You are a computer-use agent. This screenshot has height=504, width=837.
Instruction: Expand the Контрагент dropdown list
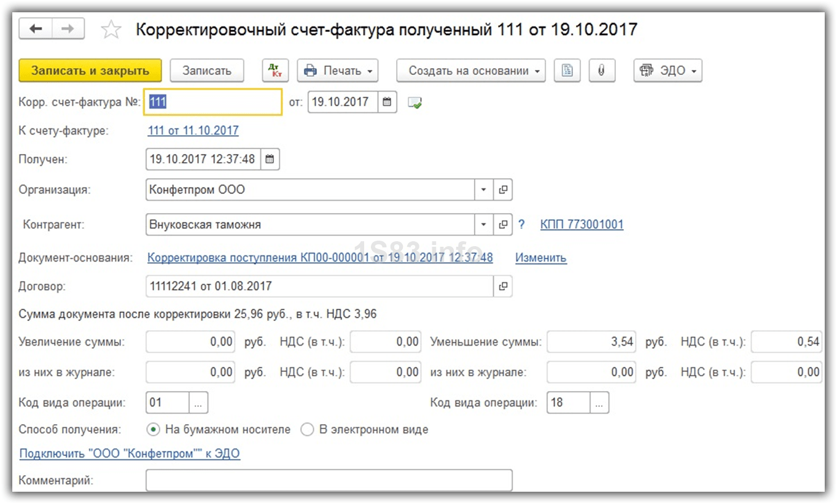coord(483,225)
